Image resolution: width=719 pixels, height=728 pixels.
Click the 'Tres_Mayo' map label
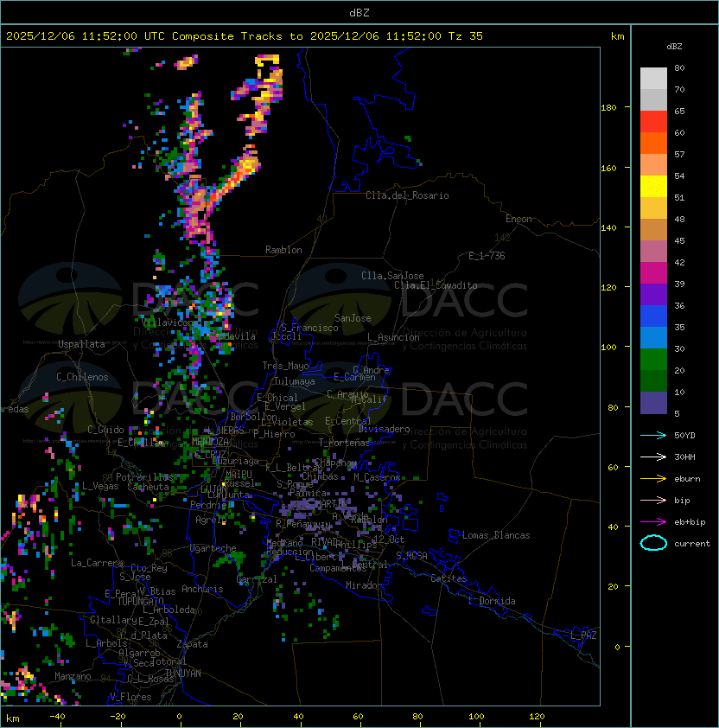[x=285, y=366]
